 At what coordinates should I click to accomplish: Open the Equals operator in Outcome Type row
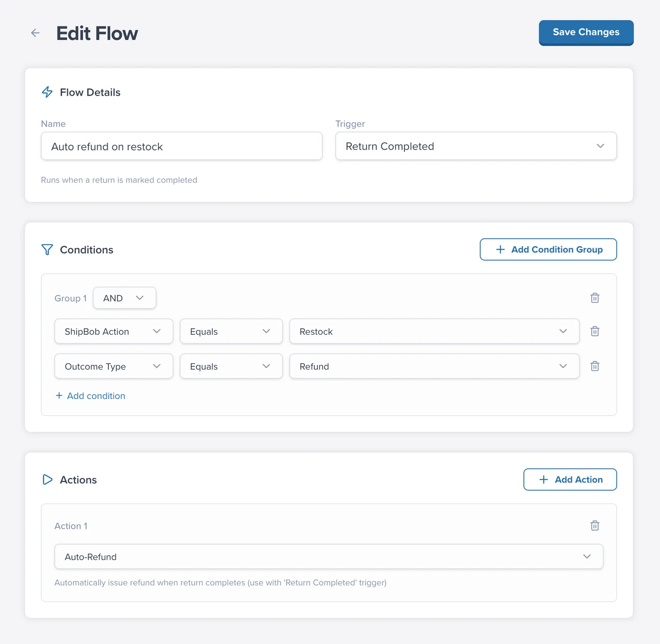(231, 367)
